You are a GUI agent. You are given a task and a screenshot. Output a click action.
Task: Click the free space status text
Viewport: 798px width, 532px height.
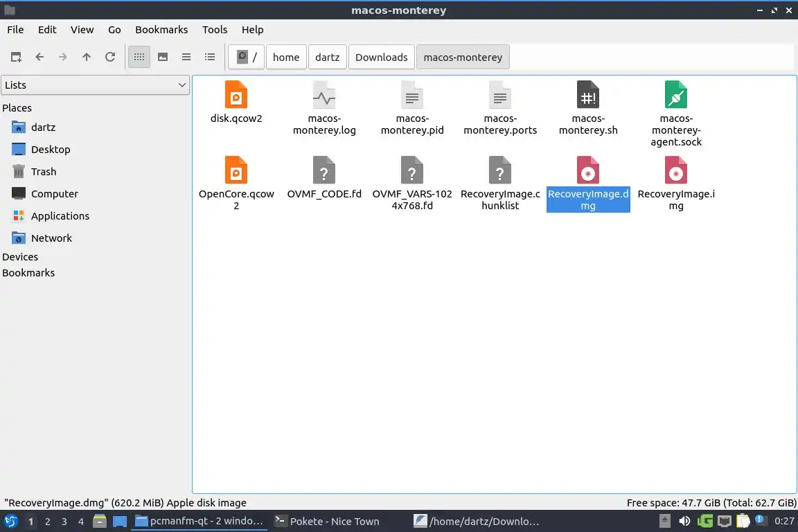coord(711,503)
